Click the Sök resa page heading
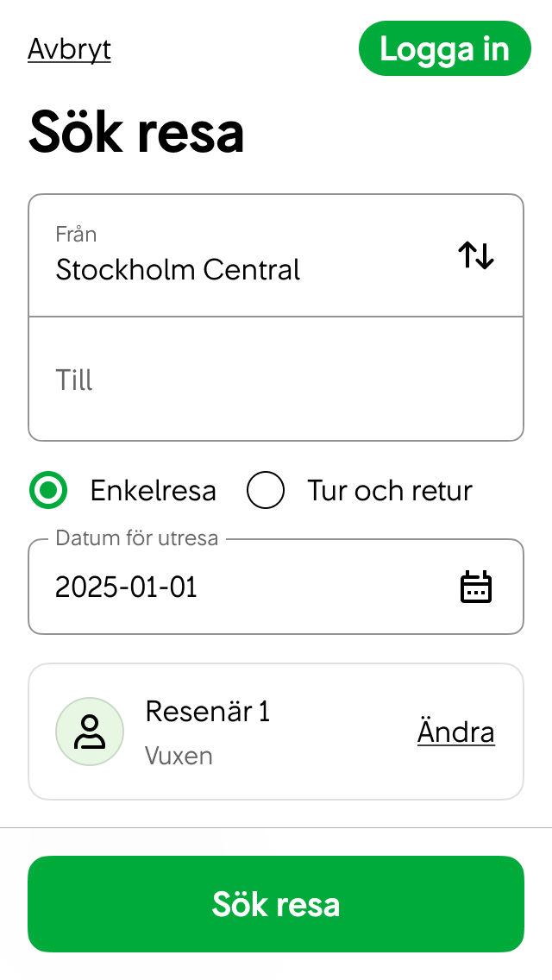This screenshot has width=552, height=980. 135,131
